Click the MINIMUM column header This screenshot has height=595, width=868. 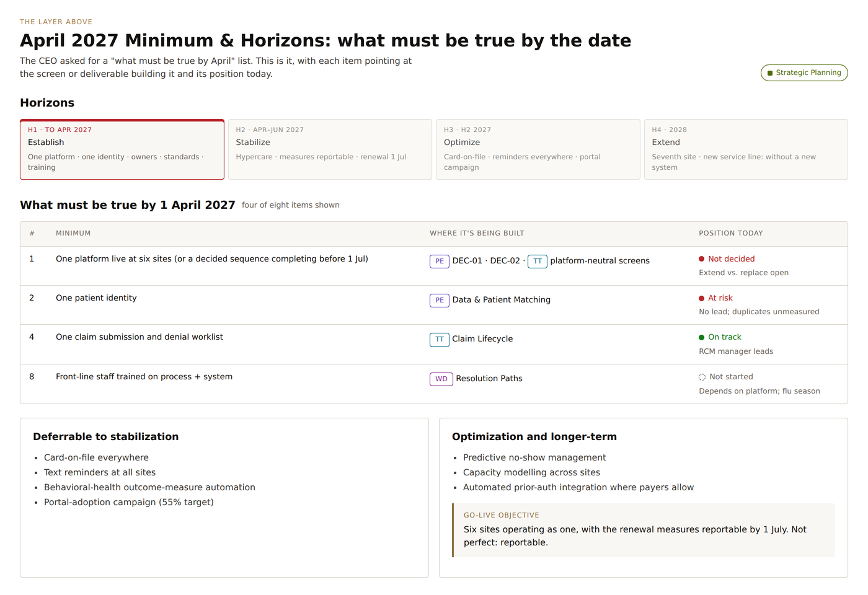coord(73,234)
